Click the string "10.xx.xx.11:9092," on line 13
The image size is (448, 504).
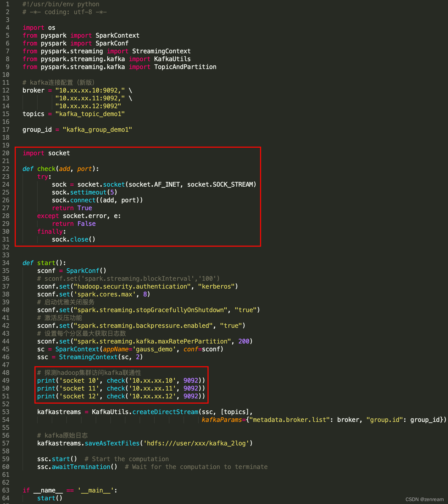pyautogui.click(x=90, y=98)
